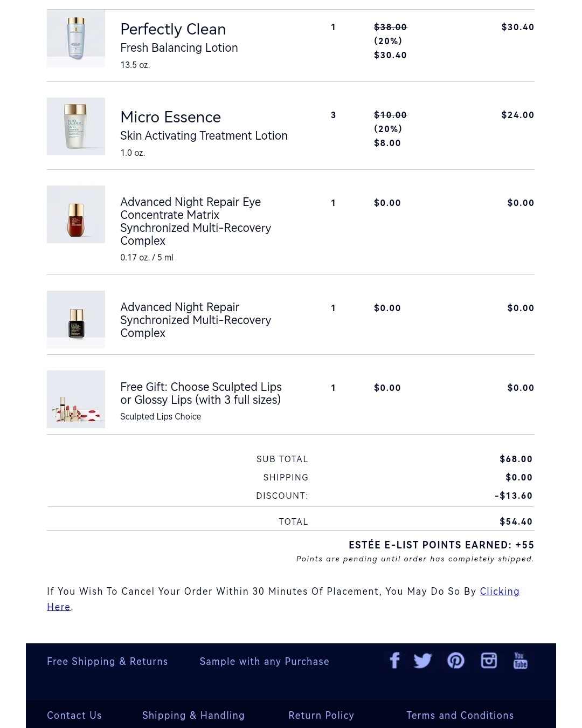Viewport: 582px width, 728px height.
Task: Open the Pinterest icon in footer
Action: tap(456, 661)
